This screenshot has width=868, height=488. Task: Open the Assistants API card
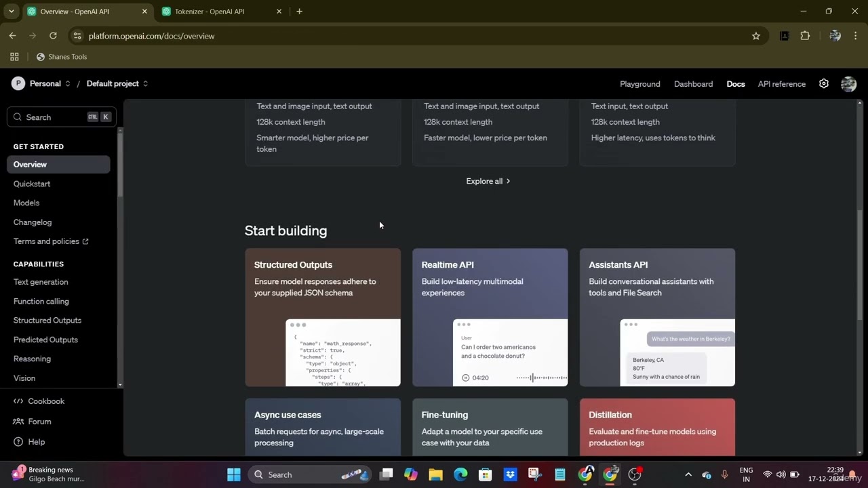(657, 317)
